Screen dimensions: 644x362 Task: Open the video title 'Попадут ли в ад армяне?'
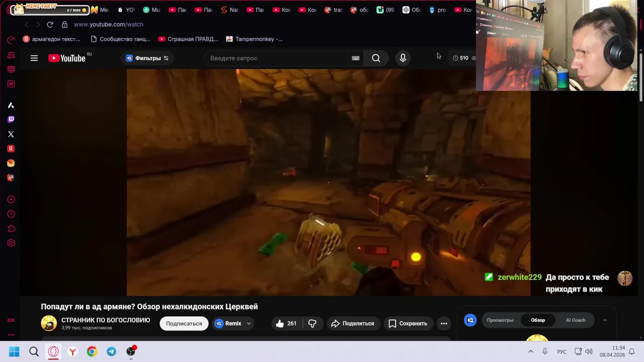[149, 307]
